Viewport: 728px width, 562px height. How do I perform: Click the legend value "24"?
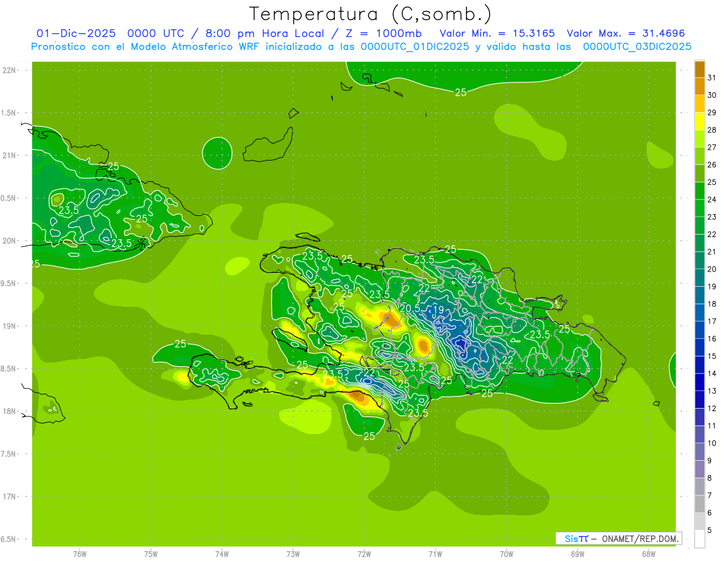pos(712,199)
